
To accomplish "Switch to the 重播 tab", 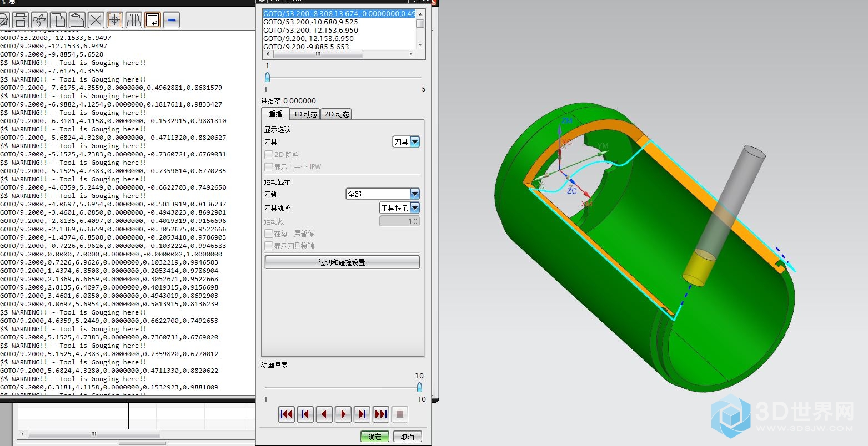I will coord(275,114).
